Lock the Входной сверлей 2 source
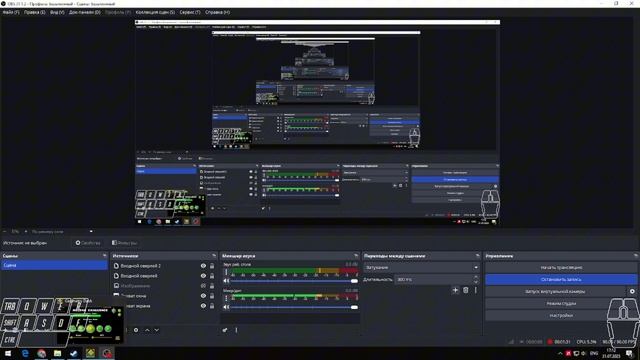The width and height of the screenshot is (640, 360). [x=212, y=266]
